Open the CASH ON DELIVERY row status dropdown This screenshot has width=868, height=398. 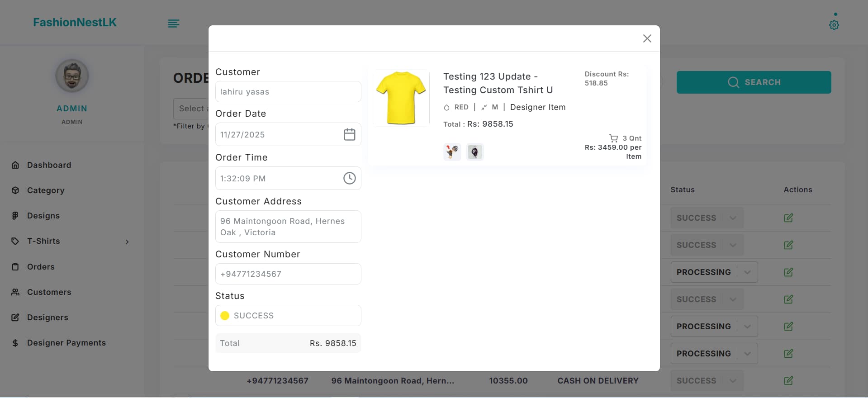pos(707,381)
